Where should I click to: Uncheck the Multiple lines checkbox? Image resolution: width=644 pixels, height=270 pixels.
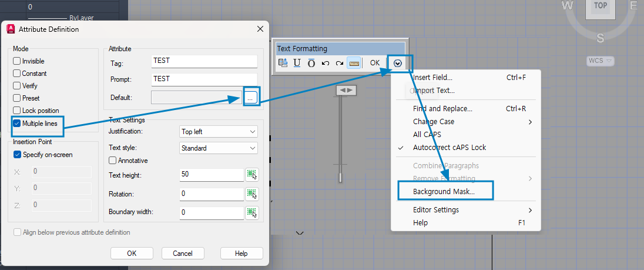click(x=17, y=123)
